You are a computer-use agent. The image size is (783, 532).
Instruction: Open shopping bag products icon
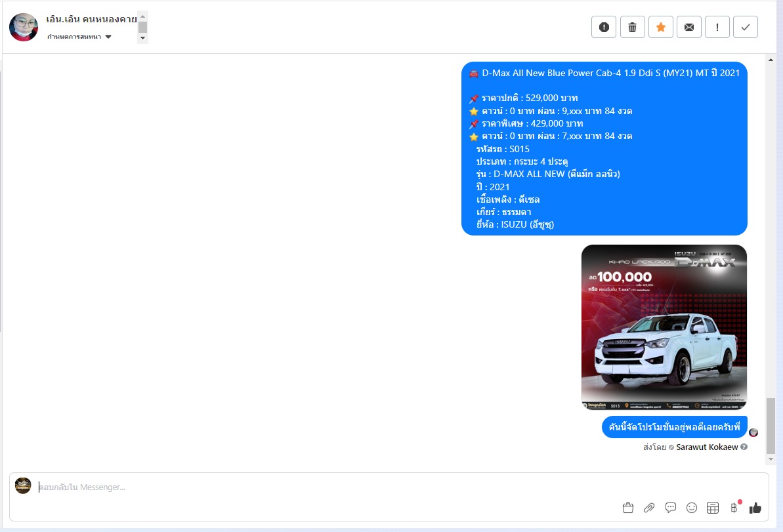pyautogui.click(x=627, y=508)
